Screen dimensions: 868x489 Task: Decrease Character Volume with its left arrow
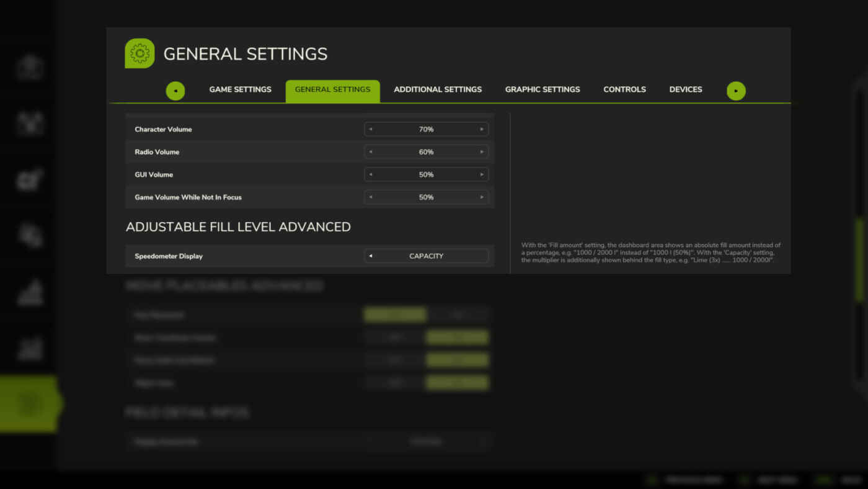click(371, 129)
